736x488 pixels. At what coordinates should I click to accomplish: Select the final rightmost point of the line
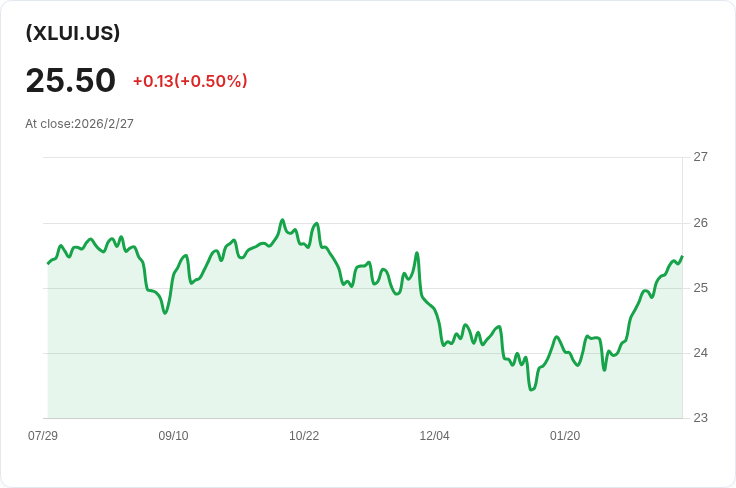682,257
